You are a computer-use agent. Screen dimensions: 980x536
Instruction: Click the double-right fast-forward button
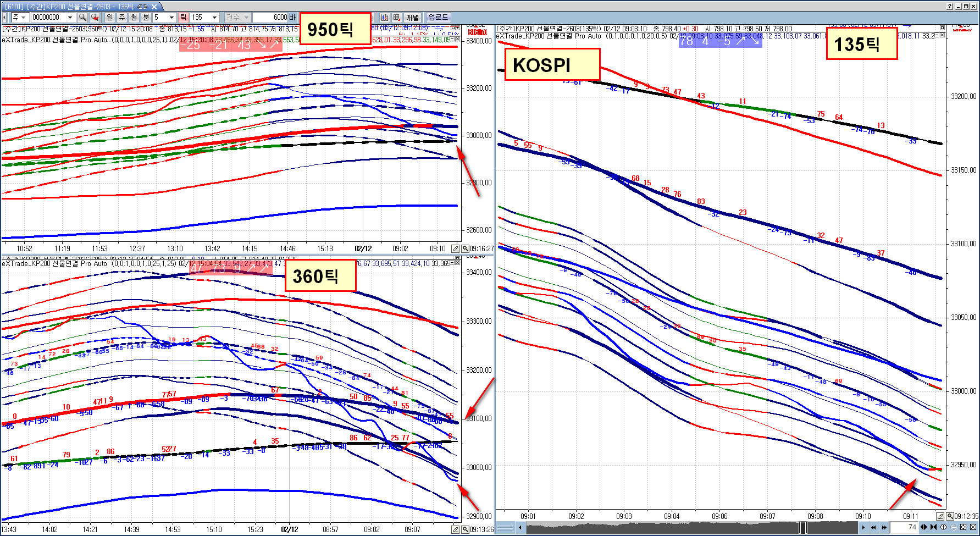[884, 527]
